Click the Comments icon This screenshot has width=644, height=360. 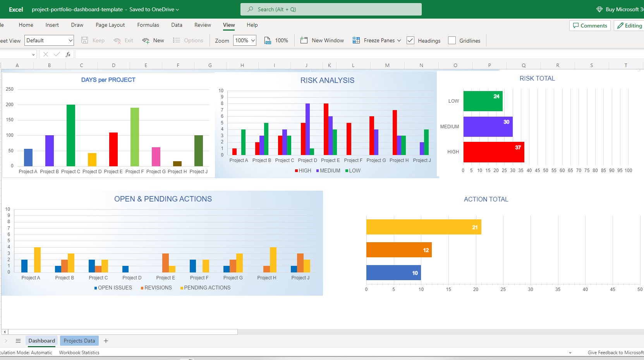coord(590,25)
